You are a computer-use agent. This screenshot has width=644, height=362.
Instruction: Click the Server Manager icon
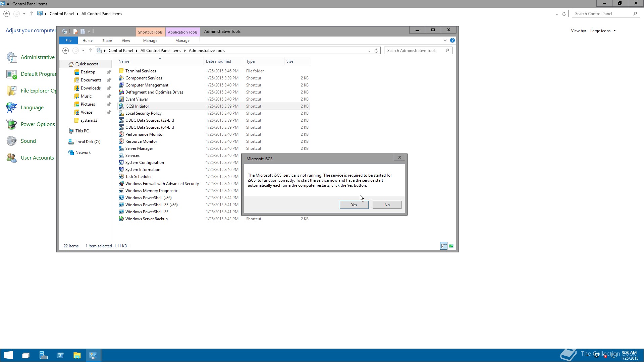tap(121, 148)
